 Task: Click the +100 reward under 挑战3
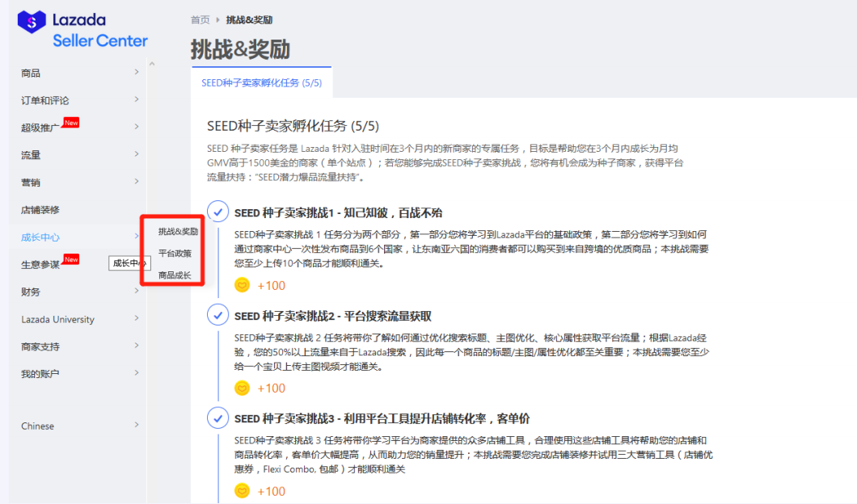(x=272, y=491)
